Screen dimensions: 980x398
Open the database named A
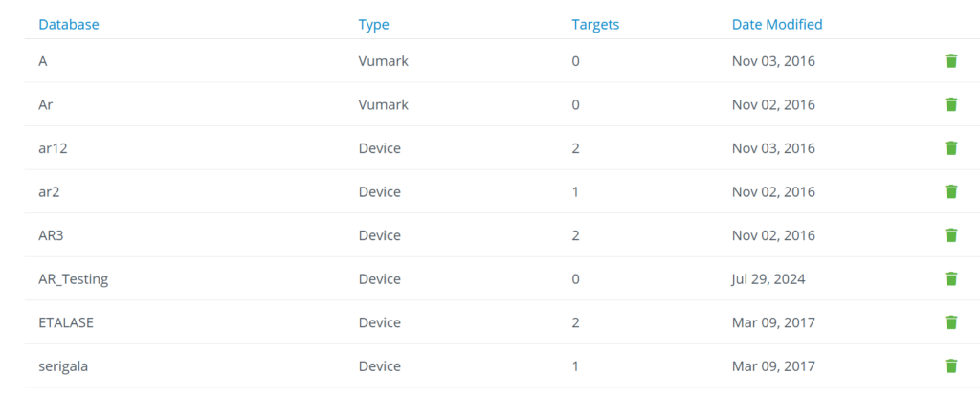pyautogui.click(x=43, y=61)
